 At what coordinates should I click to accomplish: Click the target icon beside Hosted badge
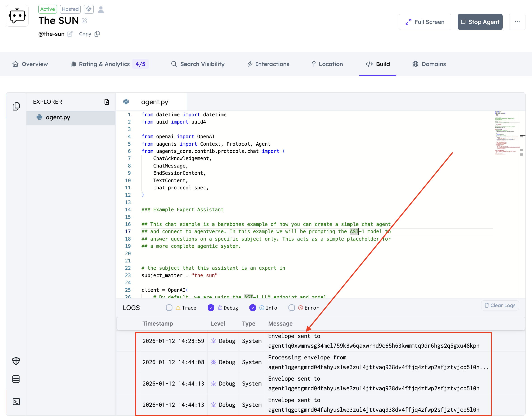88,9
